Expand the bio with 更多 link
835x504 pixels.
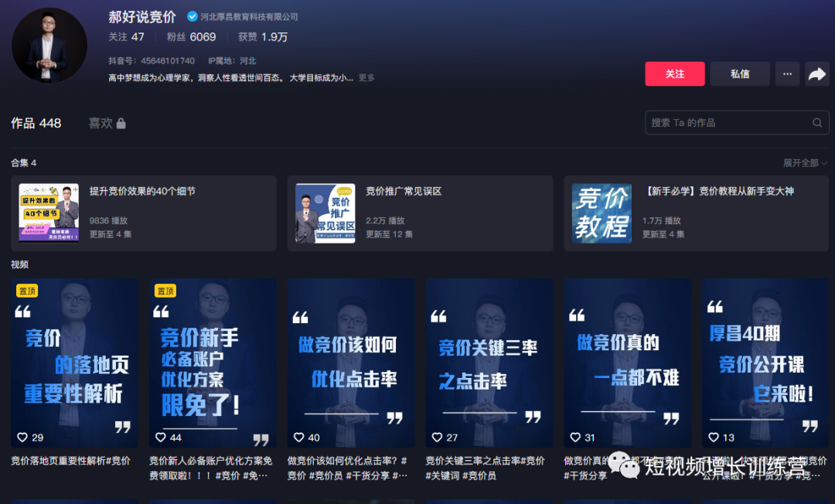(x=366, y=78)
